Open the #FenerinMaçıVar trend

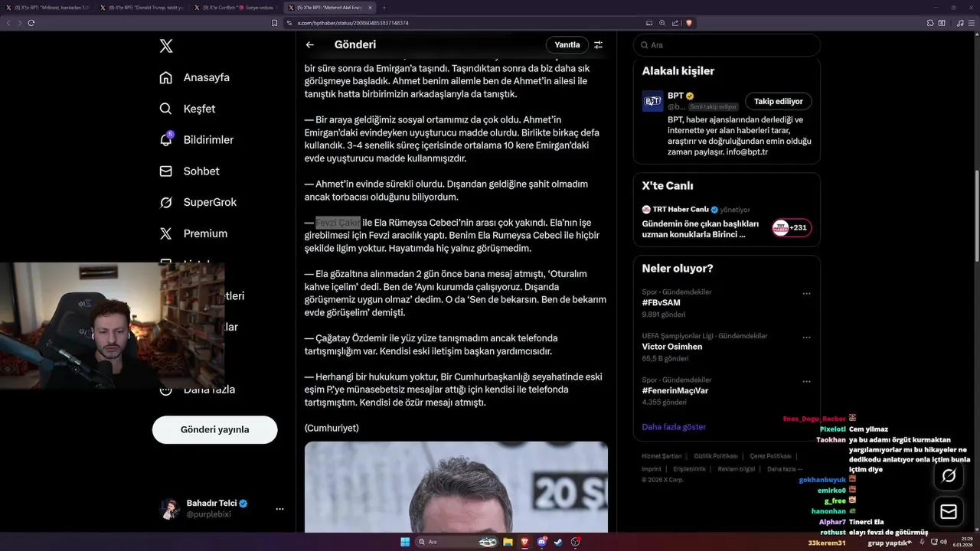pyautogui.click(x=675, y=390)
